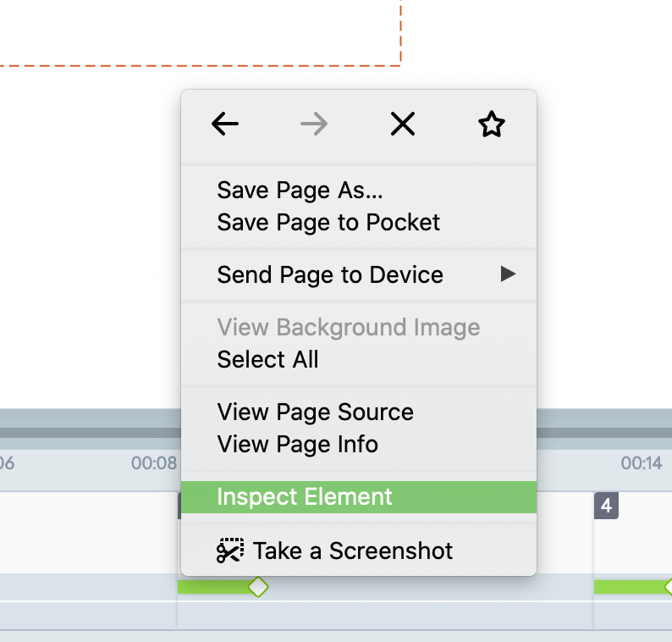
Task: Choose Save Page As... from the menu
Action: [300, 191]
